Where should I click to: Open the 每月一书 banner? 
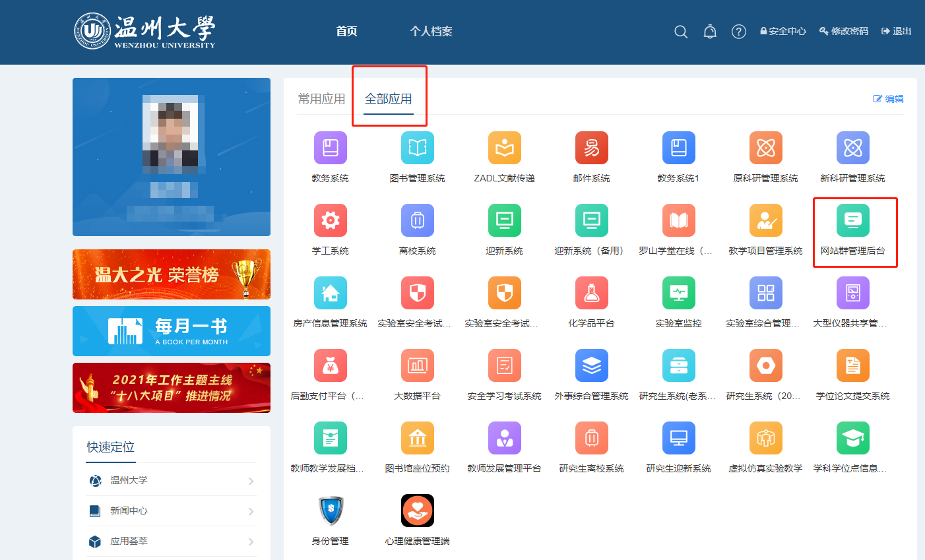tap(172, 331)
